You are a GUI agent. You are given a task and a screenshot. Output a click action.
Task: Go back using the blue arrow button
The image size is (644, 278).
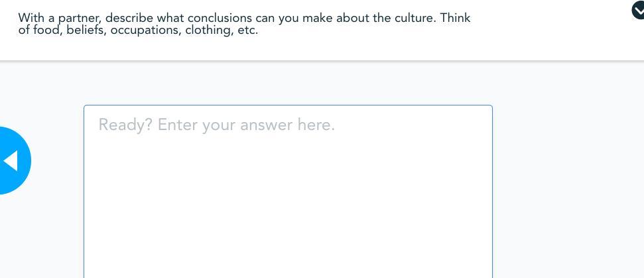(x=11, y=161)
